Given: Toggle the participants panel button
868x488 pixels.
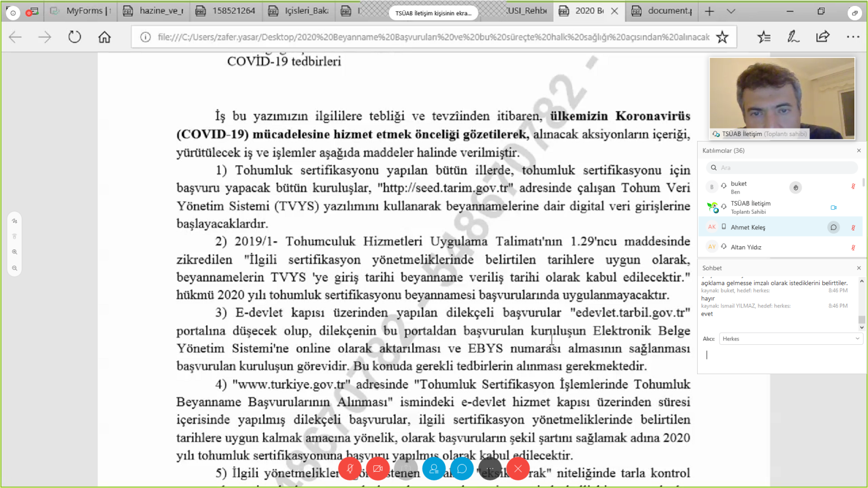Looking at the screenshot, I should coord(434,468).
